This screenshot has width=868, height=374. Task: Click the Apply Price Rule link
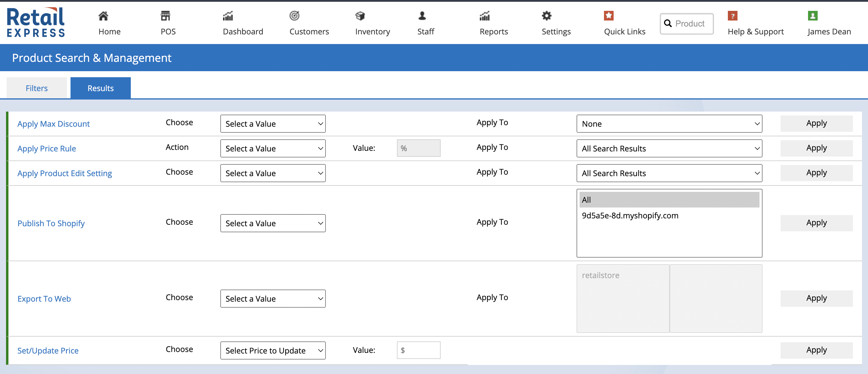click(46, 148)
